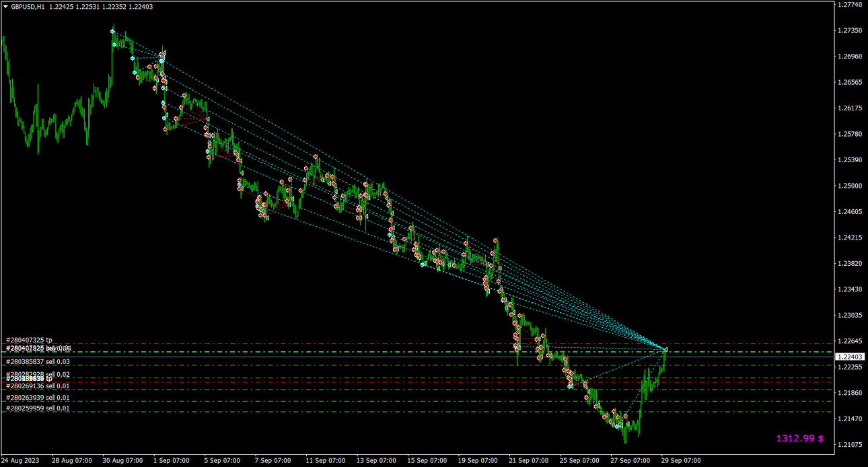Click the 1.21860 price scale label

click(x=851, y=393)
